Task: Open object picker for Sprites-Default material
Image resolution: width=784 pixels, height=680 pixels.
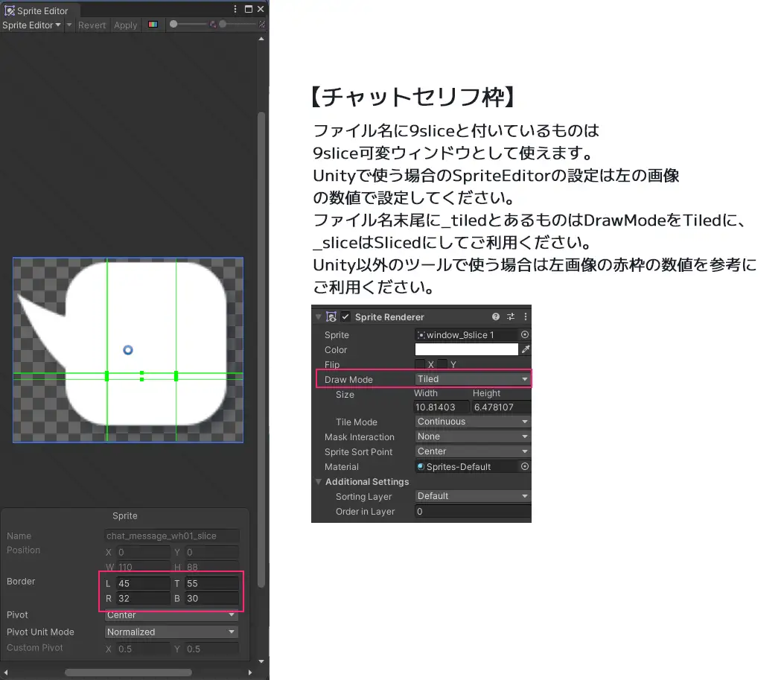Action: (x=523, y=466)
